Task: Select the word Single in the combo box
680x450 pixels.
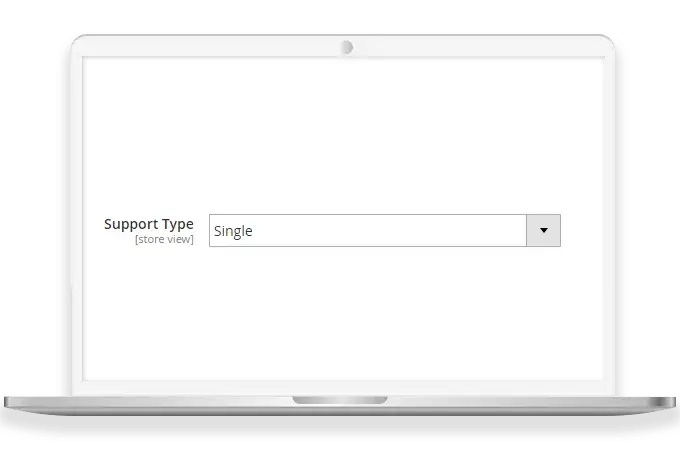Action: [x=233, y=231]
